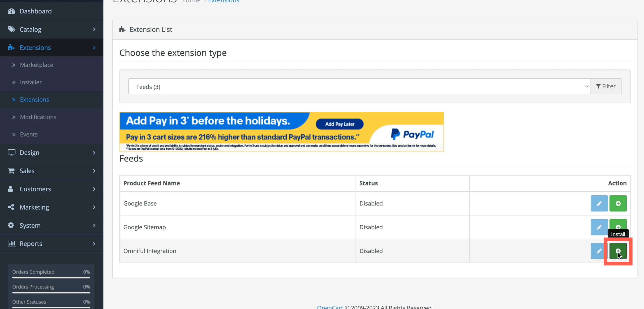Click the Orders Completed progress bar
644x309 pixels.
tap(51, 278)
